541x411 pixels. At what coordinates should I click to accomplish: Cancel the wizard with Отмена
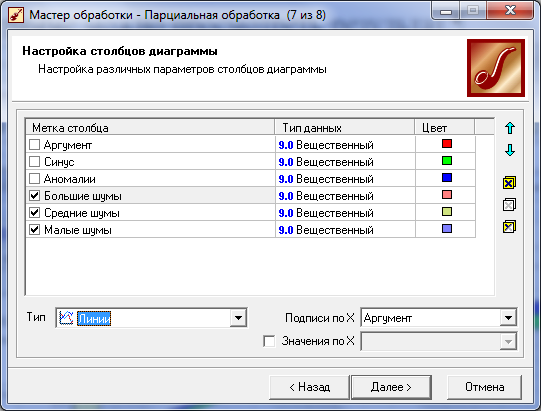pyautogui.click(x=484, y=387)
